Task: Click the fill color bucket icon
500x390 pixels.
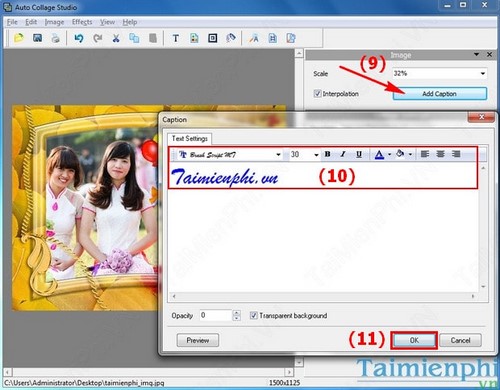Action: pos(400,154)
